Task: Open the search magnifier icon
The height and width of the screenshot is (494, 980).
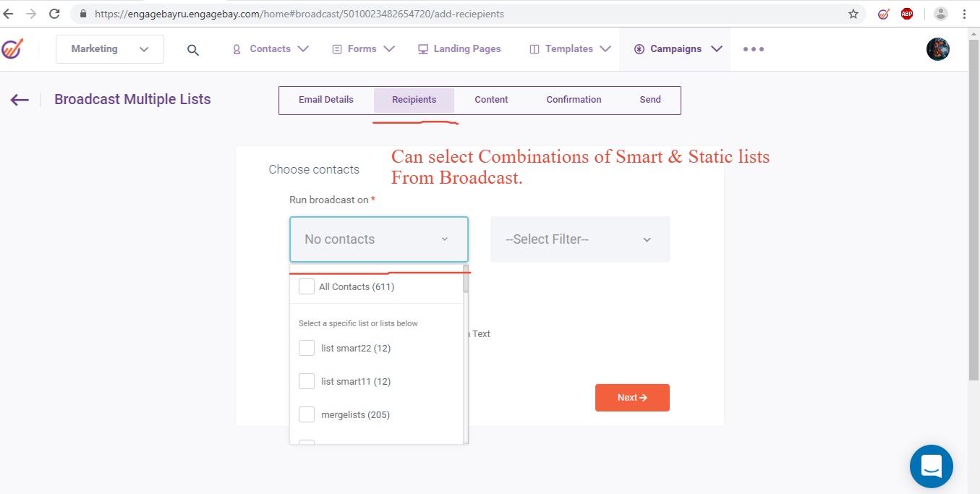Action: pyautogui.click(x=193, y=50)
